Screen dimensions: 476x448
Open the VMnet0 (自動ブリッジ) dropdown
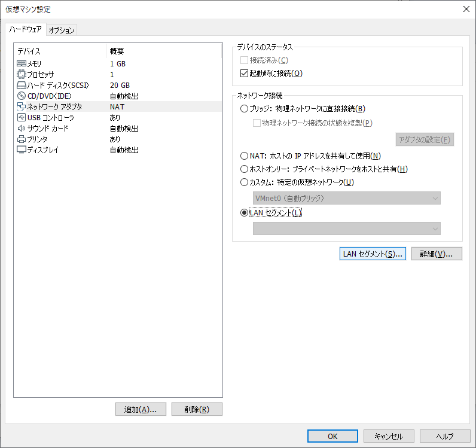click(347, 198)
